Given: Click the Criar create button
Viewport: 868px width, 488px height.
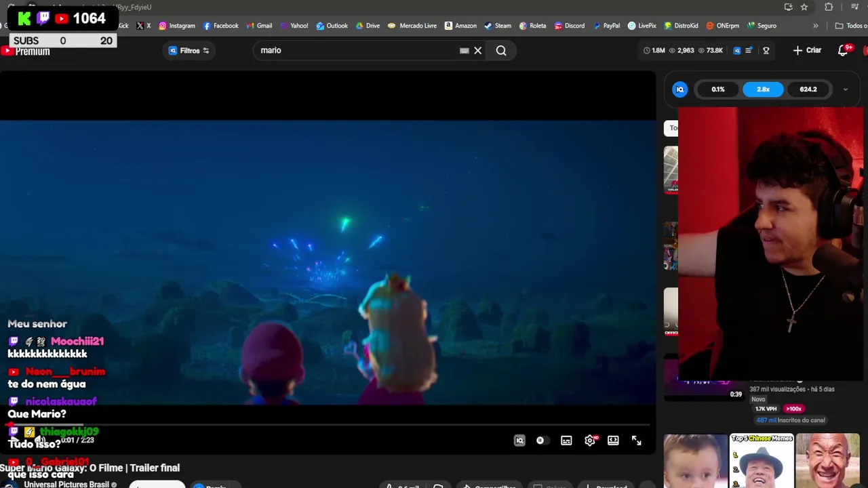Looking at the screenshot, I should [x=807, y=50].
